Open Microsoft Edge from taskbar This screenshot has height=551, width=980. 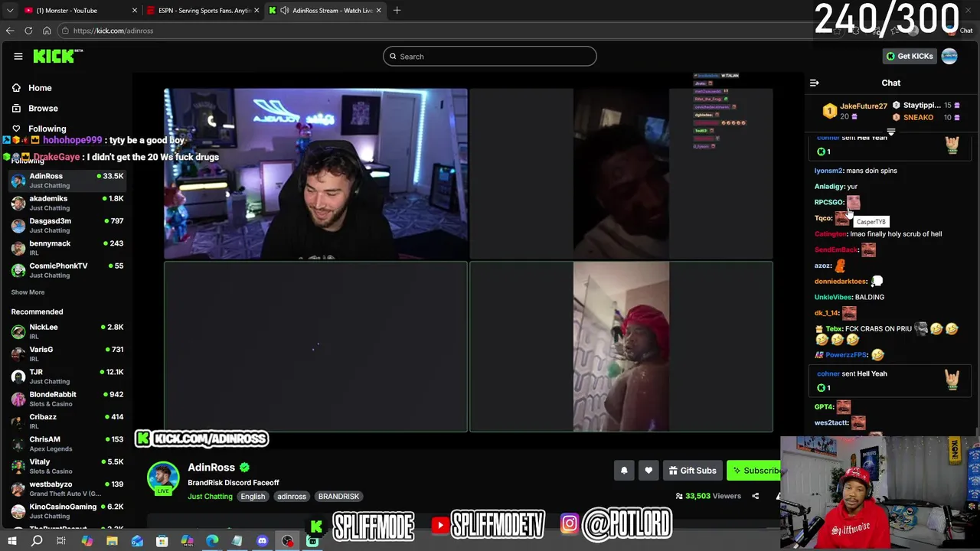212,541
